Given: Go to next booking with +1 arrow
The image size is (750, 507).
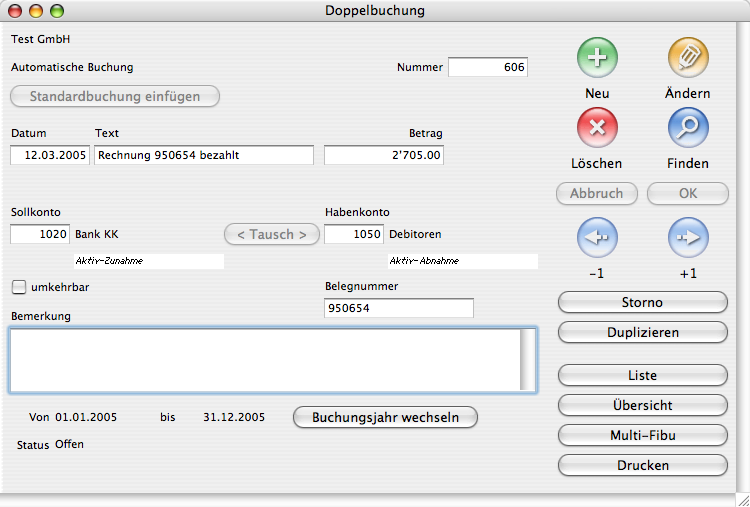Looking at the screenshot, I should click(x=688, y=238).
